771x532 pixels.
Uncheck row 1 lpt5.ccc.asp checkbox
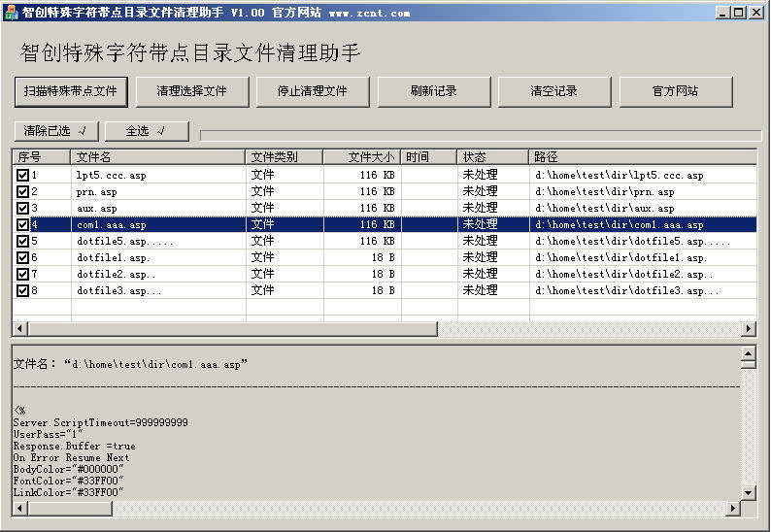coord(22,175)
